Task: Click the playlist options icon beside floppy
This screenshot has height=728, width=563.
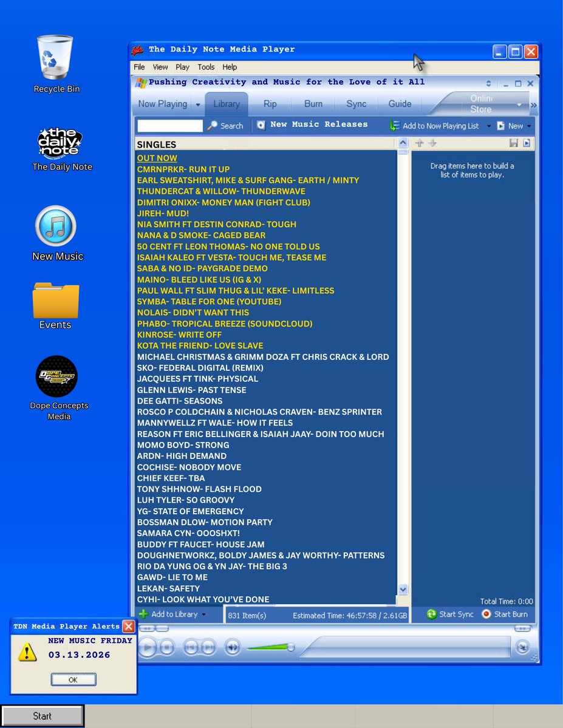Action: [527, 143]
